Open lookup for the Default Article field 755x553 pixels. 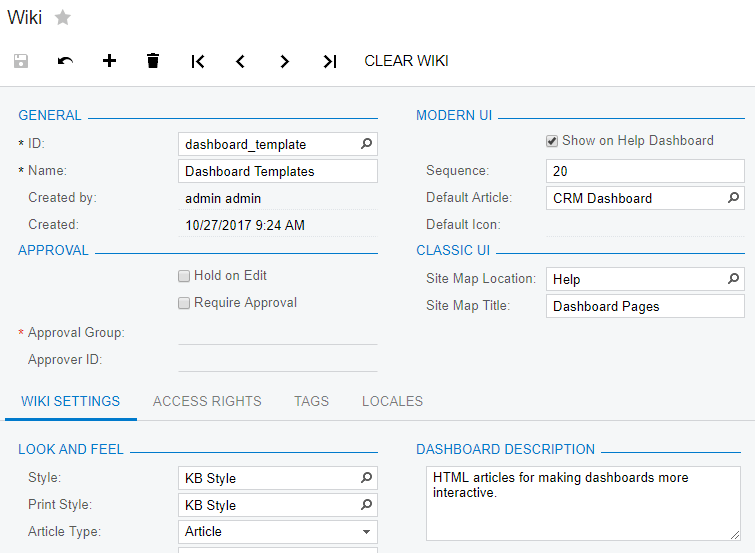click(733, 198)
